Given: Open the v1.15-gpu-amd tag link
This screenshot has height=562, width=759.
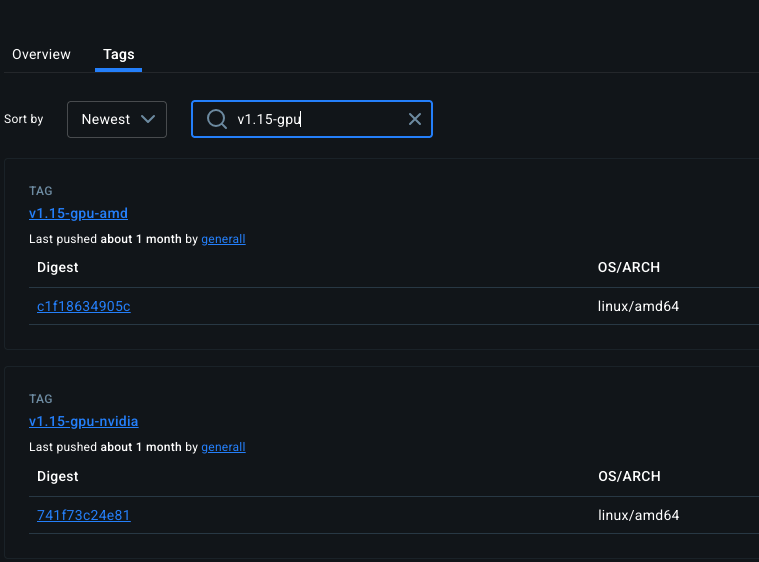Looking at the screenshot, I should pos(78,213).
